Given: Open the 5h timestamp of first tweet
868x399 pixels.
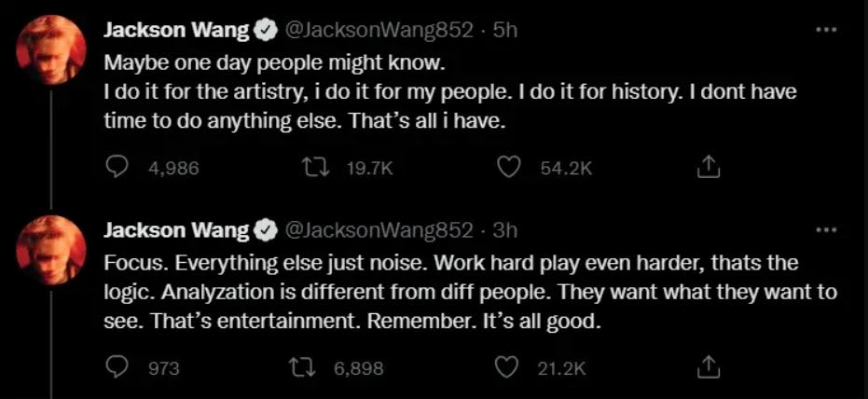Looking at the screenshot, I should pyautogui.click(x=504, y=31).
